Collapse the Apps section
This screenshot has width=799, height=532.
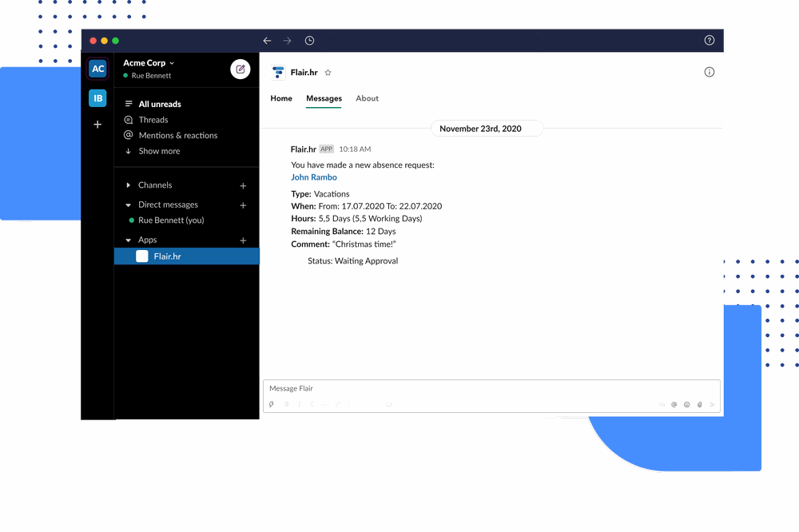[x=129, y=240]
